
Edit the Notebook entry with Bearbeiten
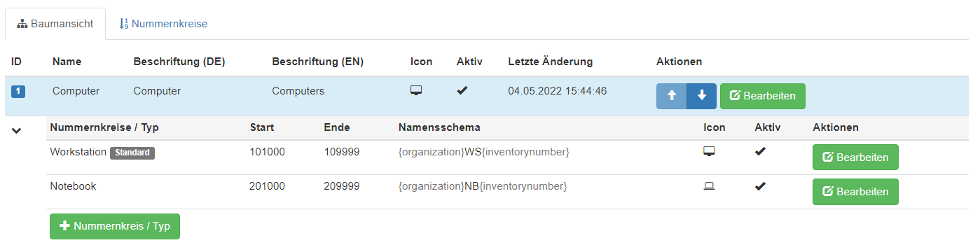tap(855, 192)
